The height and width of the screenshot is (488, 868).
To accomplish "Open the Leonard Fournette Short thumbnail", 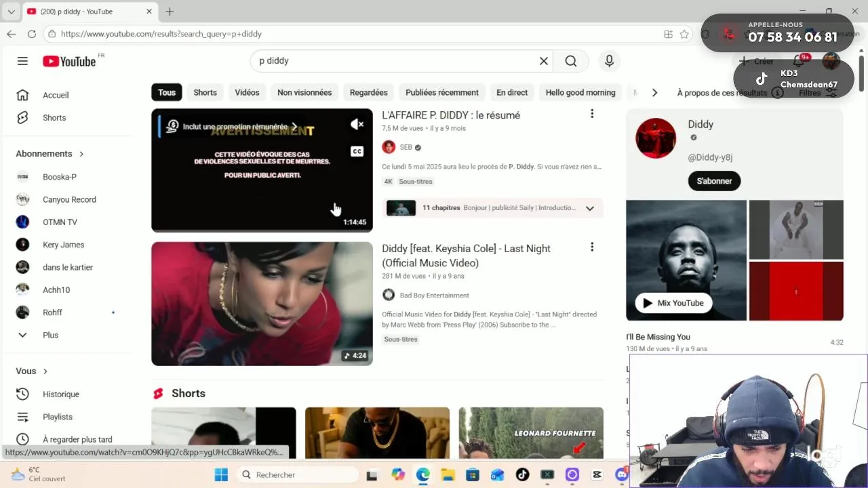I will coord(531,432).
